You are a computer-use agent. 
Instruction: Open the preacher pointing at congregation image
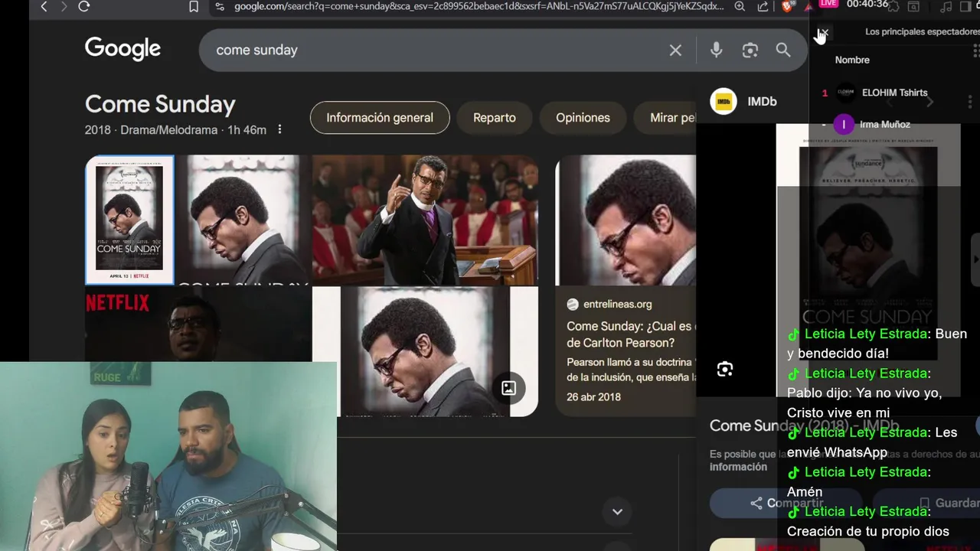[425, 220]
